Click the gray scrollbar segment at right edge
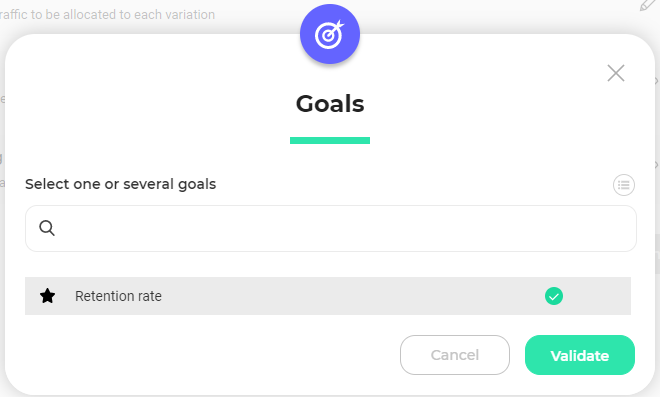Screen dimensions: 660x397 click(657, 255)
